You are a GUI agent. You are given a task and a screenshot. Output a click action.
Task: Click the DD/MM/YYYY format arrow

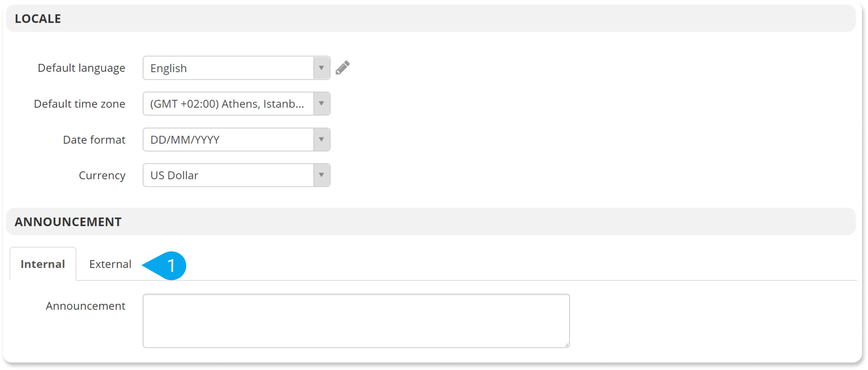pyautogui.click(x=322, y=139)
